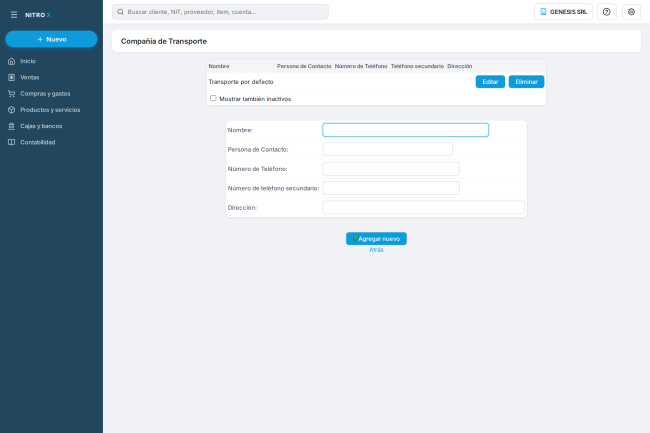650x433 pixels.
Task: Click the Contabilidad book icon
Action: click(x=12, y=142)
